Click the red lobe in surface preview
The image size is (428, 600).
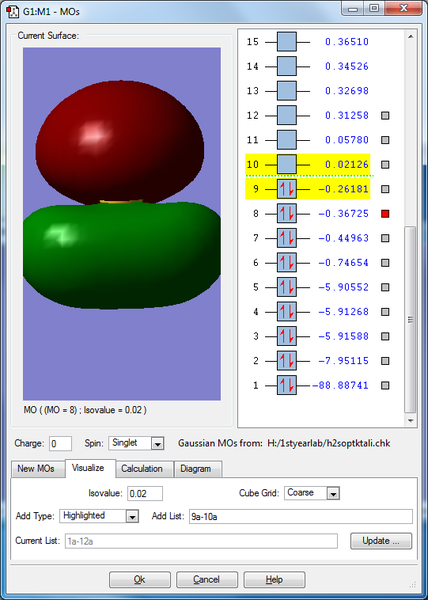click(120, 142)
